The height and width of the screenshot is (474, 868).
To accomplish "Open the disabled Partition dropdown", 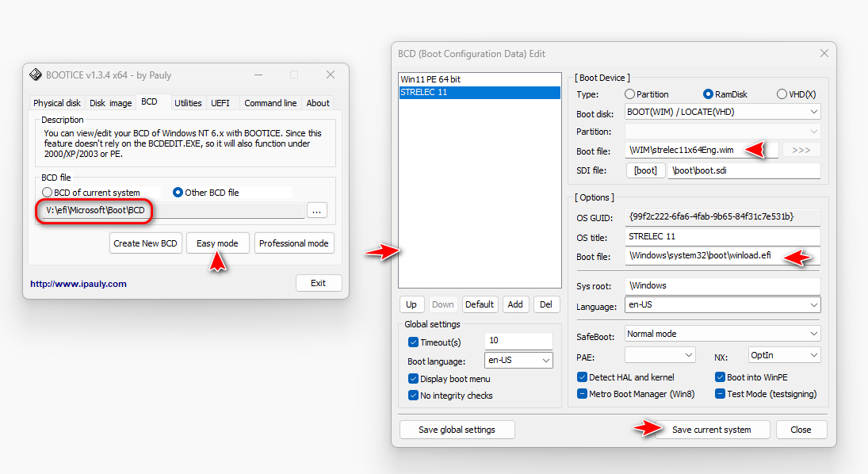I will (x=722, y=132).
